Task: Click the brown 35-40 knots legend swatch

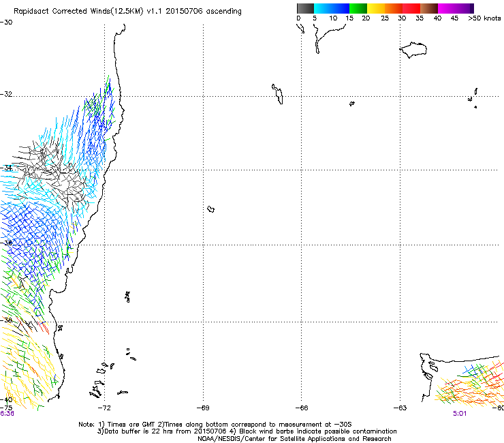Action: 429,8
